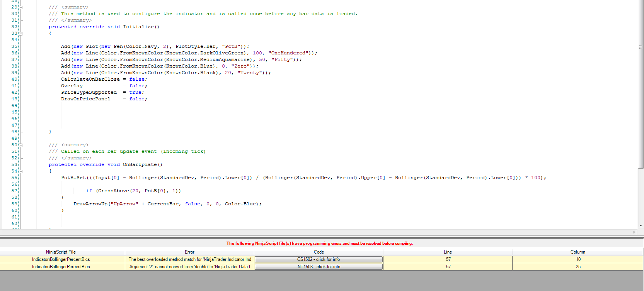Click the Line column header in error list
Viewport: 644px width, 291px height.
448,252
